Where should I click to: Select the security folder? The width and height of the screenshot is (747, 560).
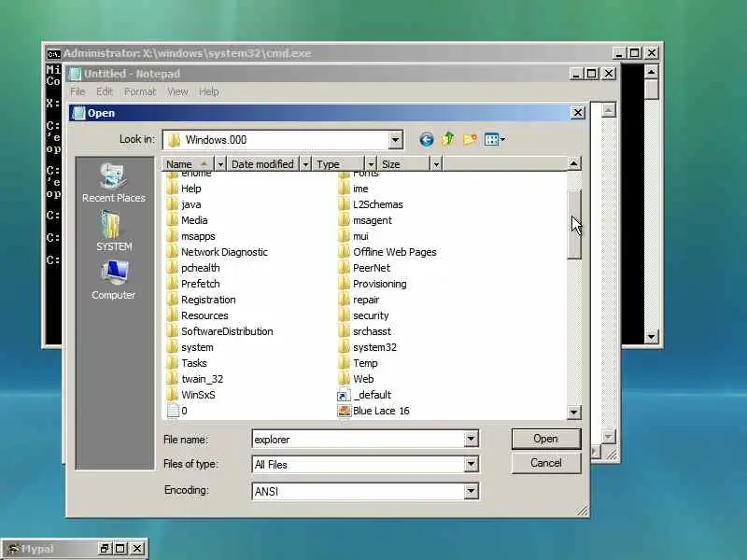point(363,315)
